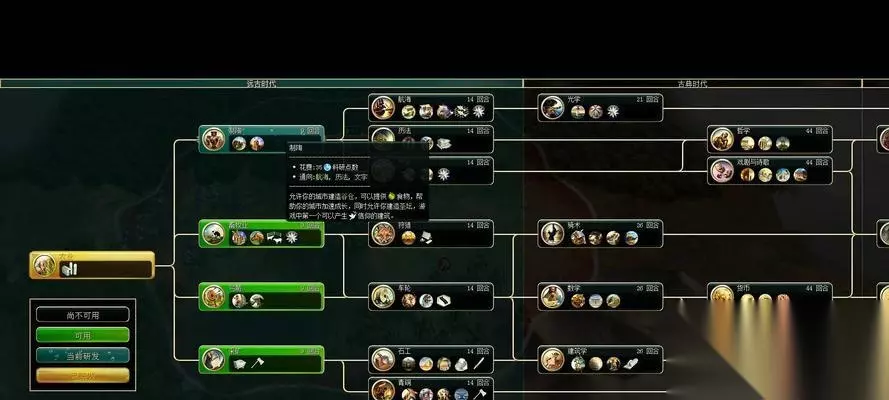889x400 pixels.
Task: Click the 数学 (Mathematics) tech portrait
Action: click(x=552, y=297)
